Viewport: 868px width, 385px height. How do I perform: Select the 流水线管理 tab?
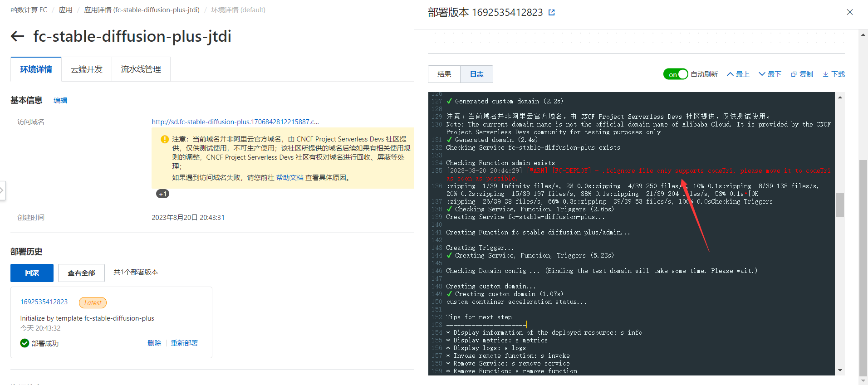coord(141,69)
